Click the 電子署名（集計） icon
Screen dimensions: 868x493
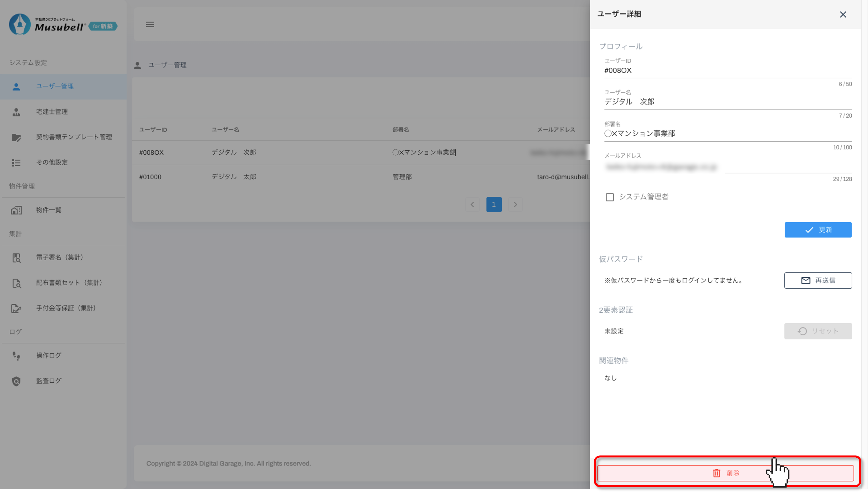click(16, 258)
